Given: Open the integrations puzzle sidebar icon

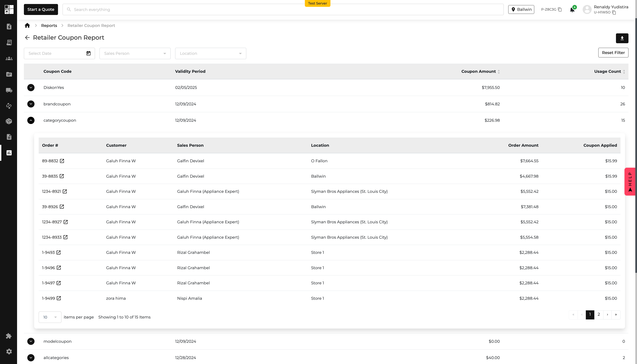Looking at the screenshot, I should point(9,336).
